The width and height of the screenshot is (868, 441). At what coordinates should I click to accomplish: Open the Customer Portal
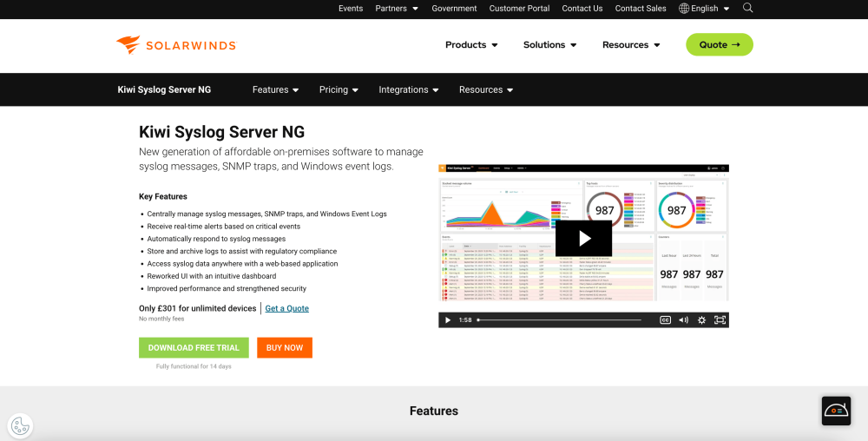(519, 9)
